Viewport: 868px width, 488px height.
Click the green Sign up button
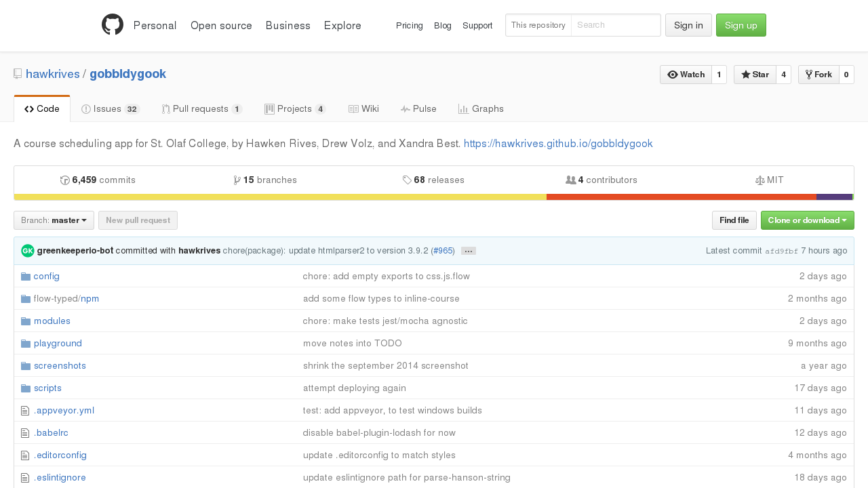(x=741, y=25)
